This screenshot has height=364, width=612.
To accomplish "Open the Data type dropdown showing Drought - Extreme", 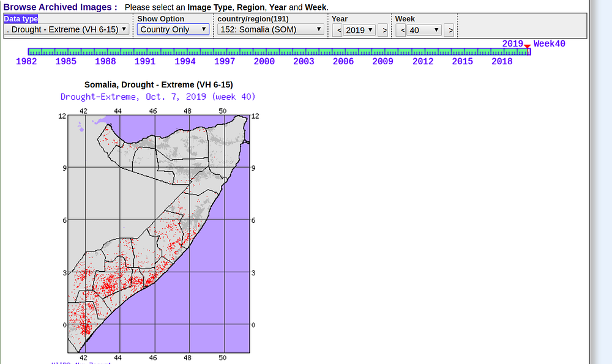I will click(x=66, y=29).
